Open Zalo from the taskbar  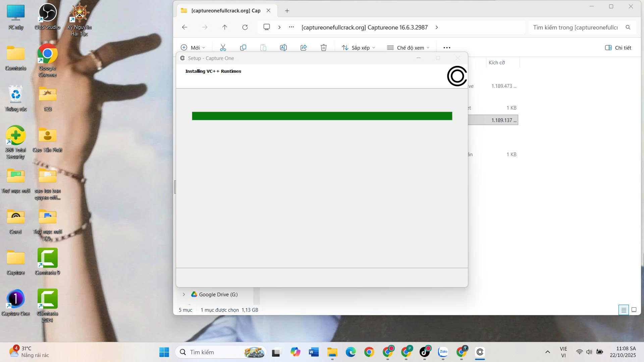[443, 352]
